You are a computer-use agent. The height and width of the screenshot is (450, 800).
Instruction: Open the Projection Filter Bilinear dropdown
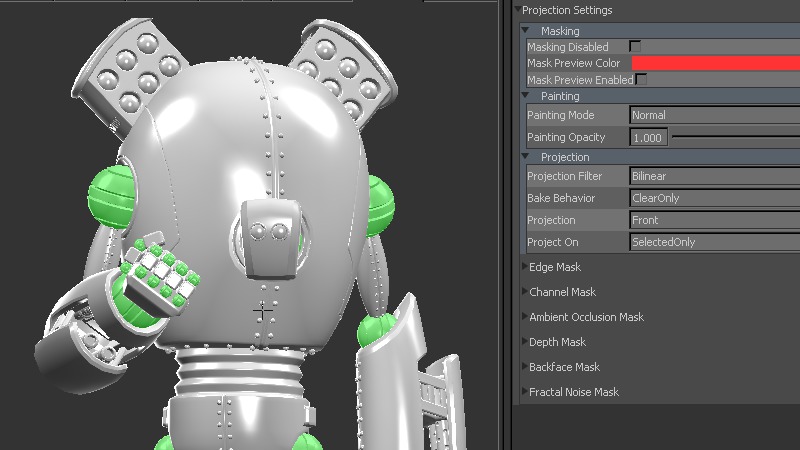pyautogui.click(x=715, y=176)
